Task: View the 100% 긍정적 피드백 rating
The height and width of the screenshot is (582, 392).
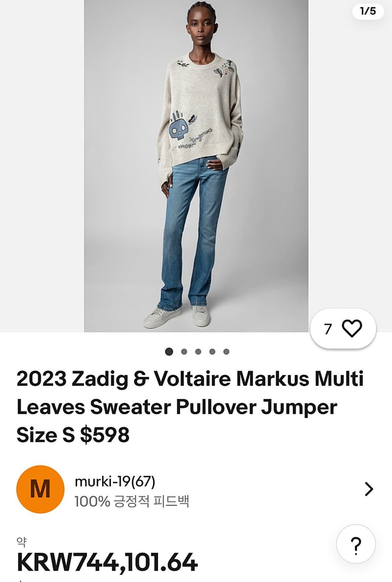Action: (132, 501)
